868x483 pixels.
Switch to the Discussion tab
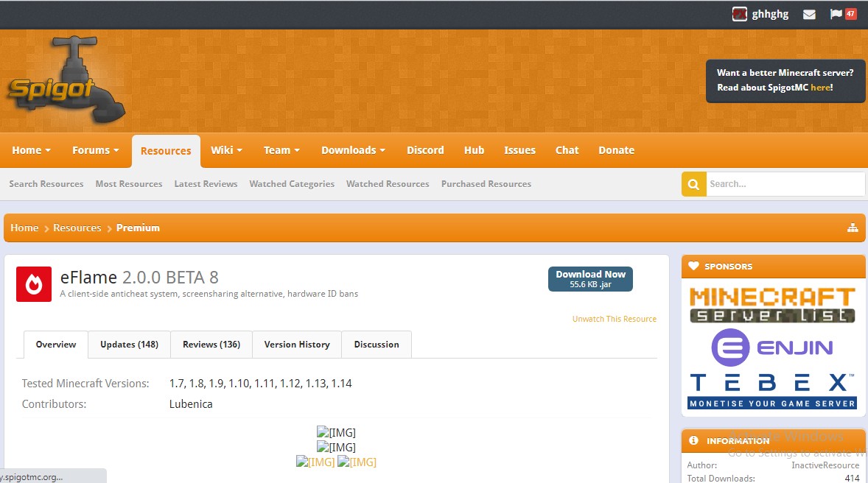coord(377,345)
